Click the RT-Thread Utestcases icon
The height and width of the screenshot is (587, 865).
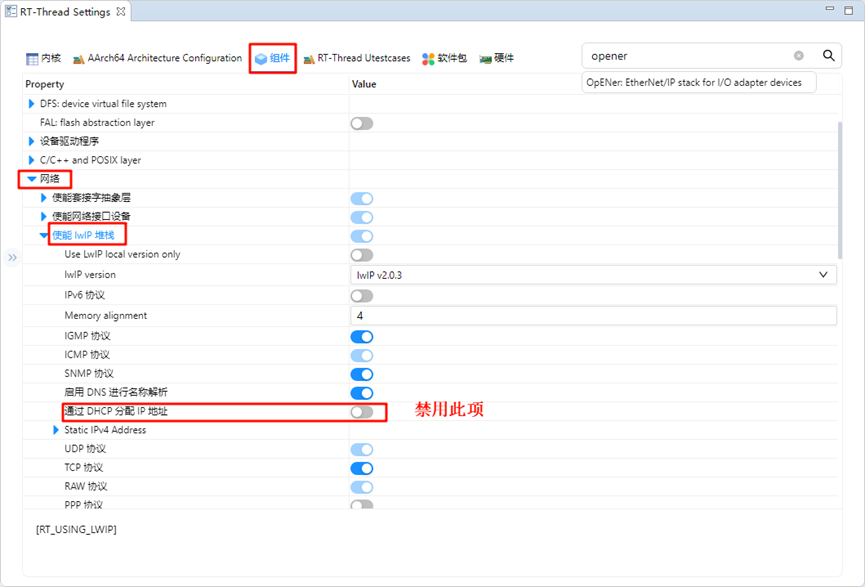point(309,58)
